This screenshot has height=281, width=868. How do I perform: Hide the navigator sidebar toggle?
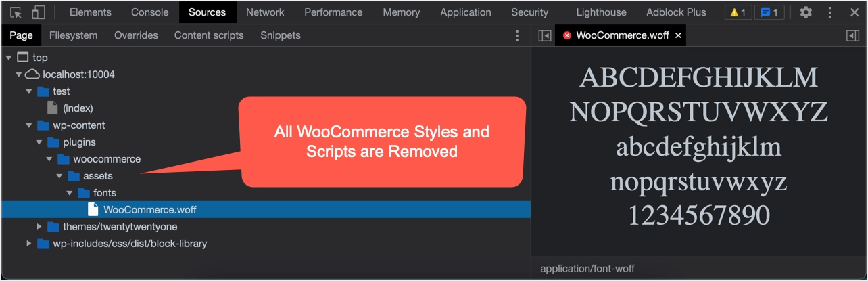point(544,36)
